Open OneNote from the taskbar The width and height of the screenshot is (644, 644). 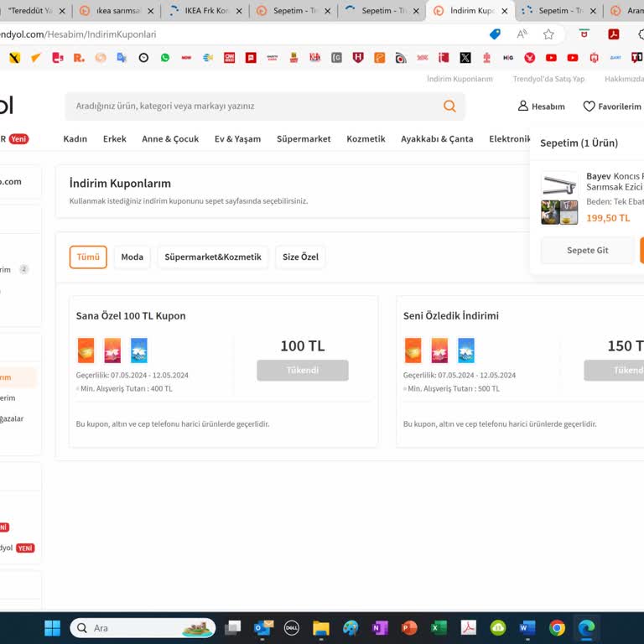[x=380, y=627]
